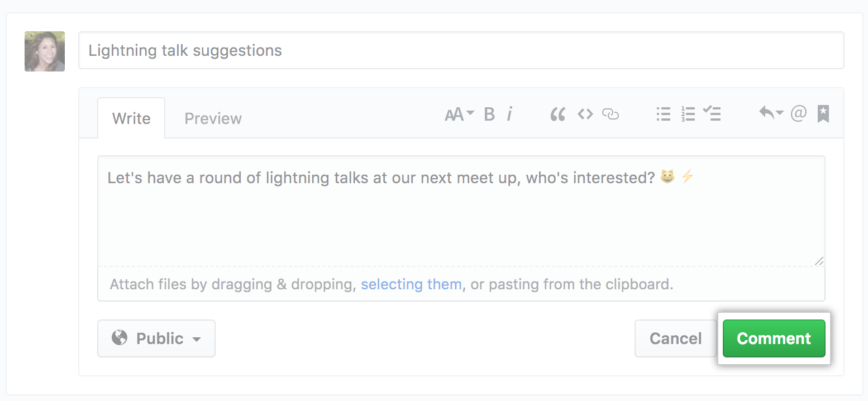
Task: Open the text size AA dropdown
Action: 459,114
